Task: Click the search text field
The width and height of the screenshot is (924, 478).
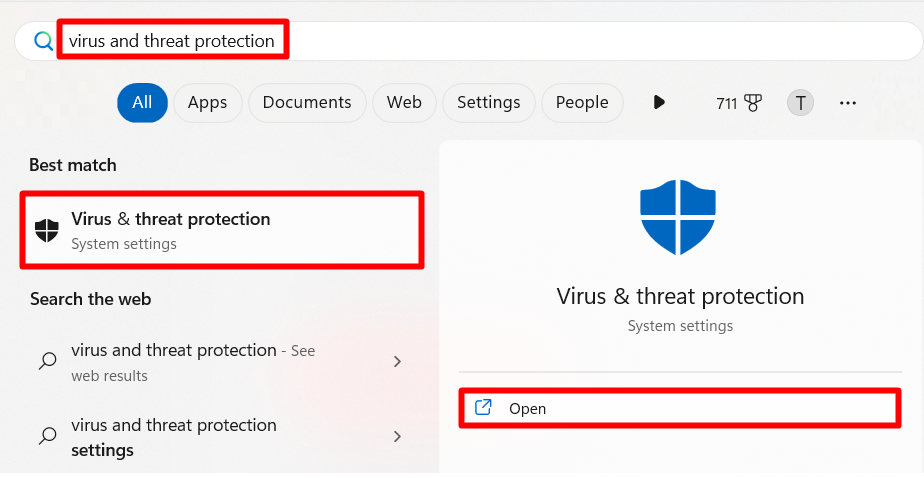Action: [x=466, y=41]
